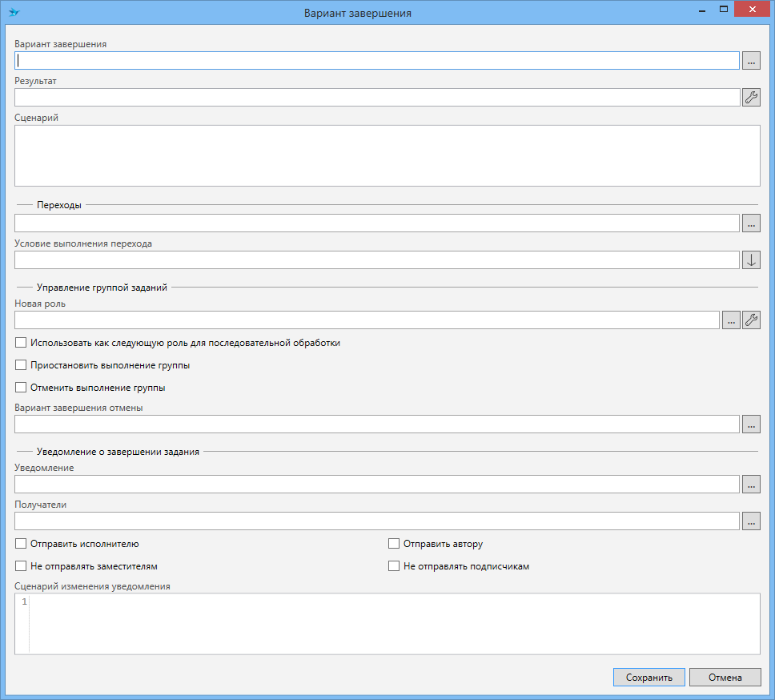
Task: Toggle Приостановить выполнение группы checkbox
Action: click(x=22, y=365)
